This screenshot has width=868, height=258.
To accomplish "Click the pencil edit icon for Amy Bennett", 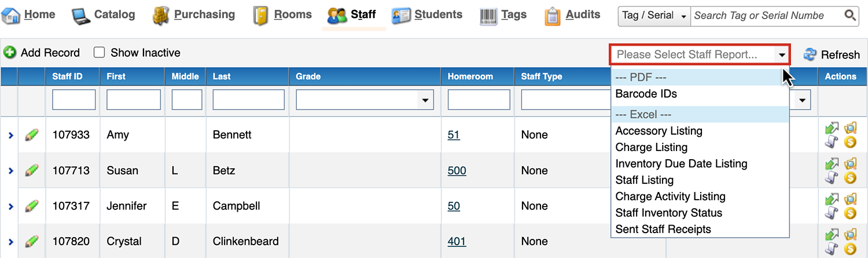I will (x=32, y=135).
